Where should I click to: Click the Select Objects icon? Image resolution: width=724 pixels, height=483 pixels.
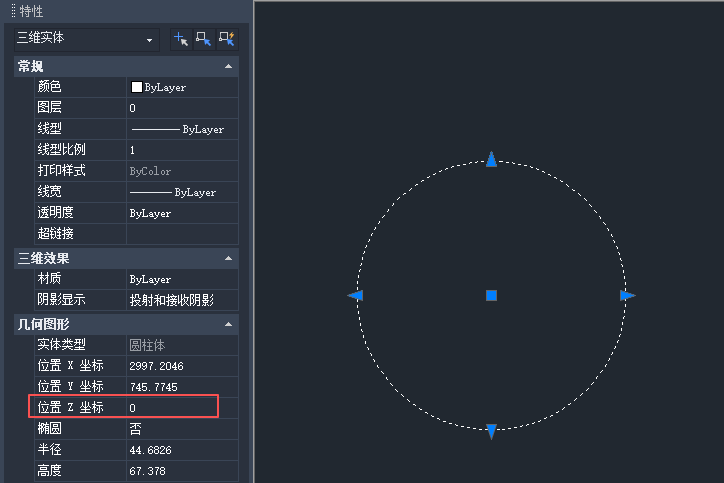coord(203,39)
